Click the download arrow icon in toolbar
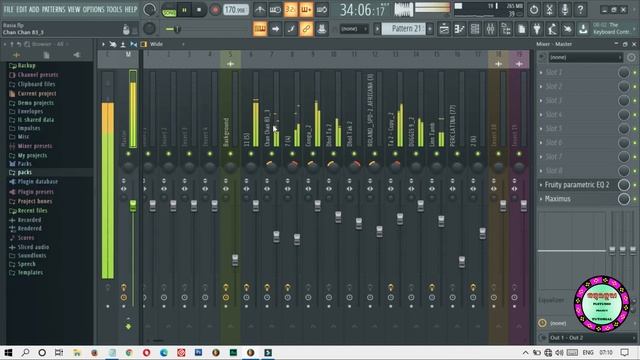The height and width of the screenshot is (360, 640). 584,29
